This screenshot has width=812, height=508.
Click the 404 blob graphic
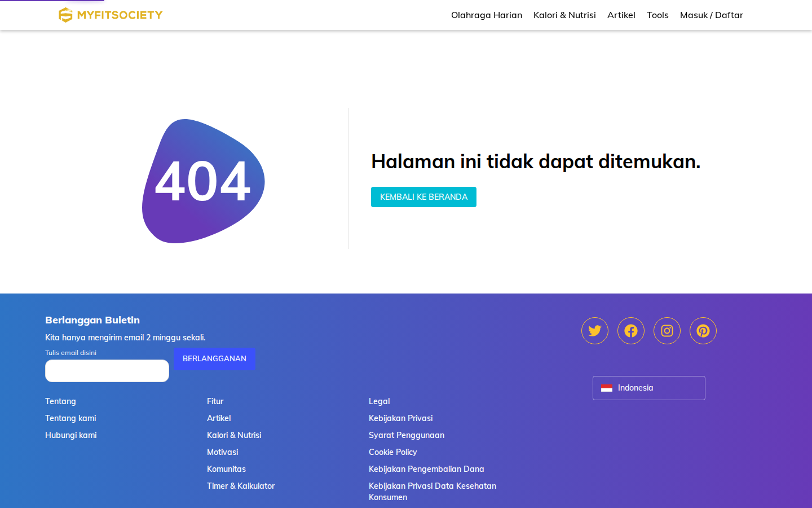pos(204,181)
